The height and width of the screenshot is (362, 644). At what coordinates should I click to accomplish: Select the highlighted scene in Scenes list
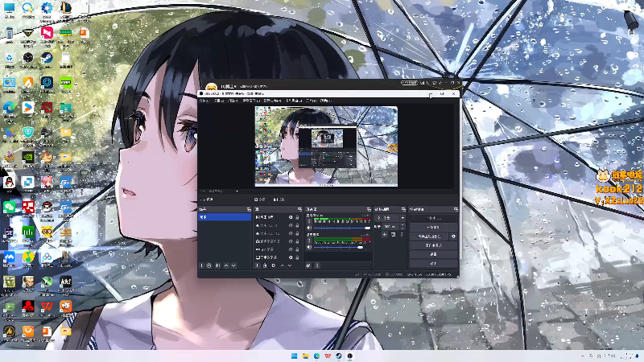225,217
